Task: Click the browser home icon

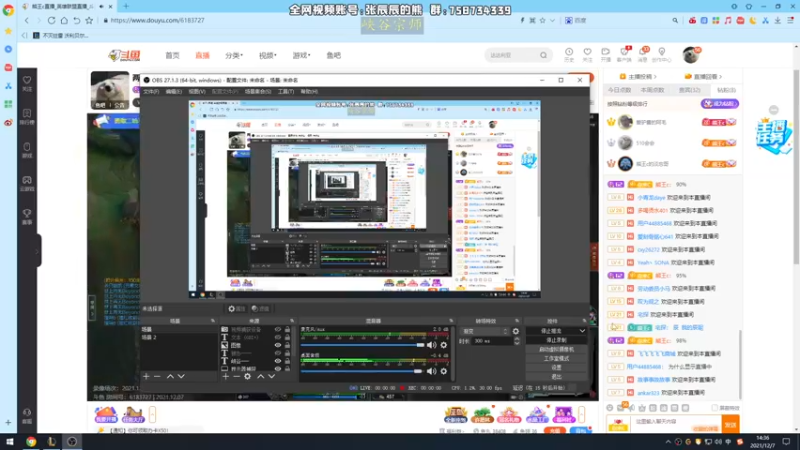Action: coord(64,20)
